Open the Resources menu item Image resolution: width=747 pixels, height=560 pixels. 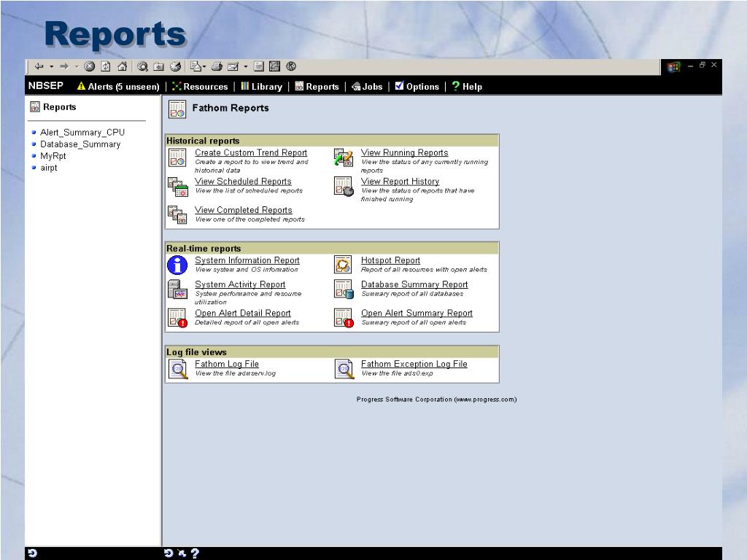[x=200, y=86]
